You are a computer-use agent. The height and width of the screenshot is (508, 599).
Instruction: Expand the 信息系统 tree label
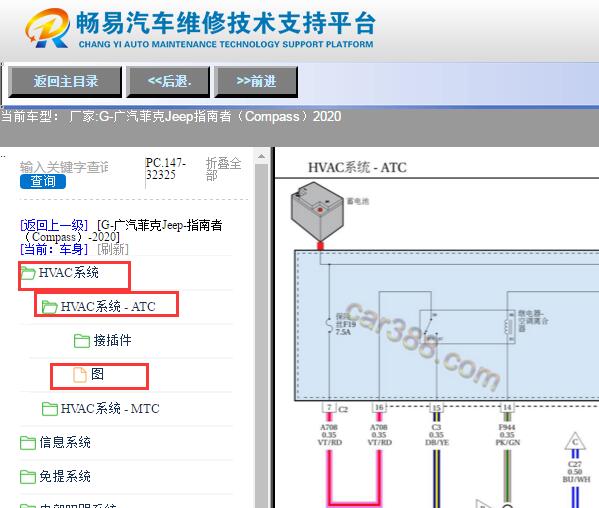(65, 442)
